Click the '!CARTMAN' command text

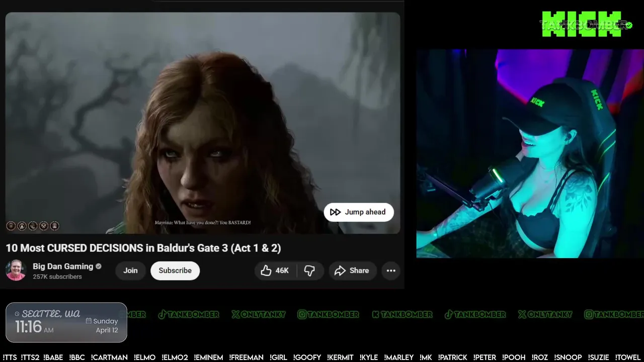pos(109,357)
